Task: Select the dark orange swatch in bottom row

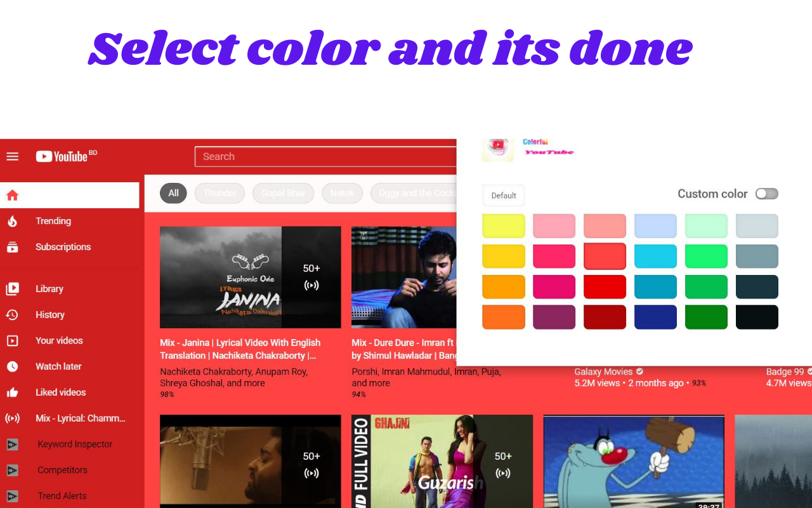Action: pos(504,317)
